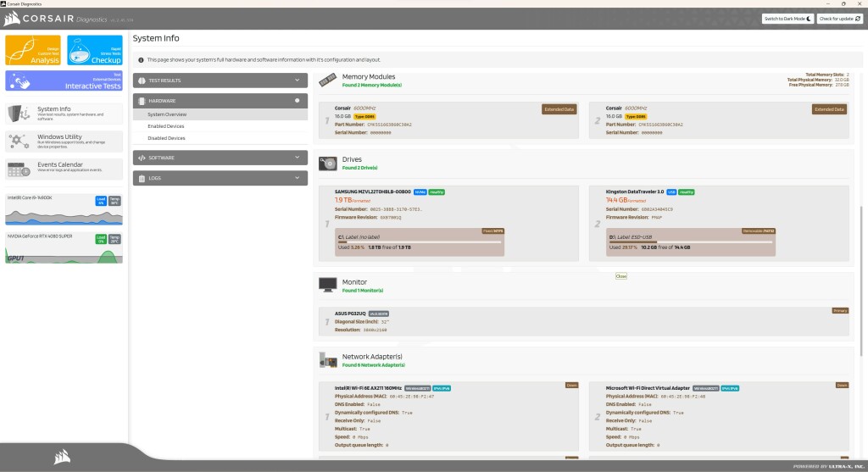Expand the Logs section

tap(220, 178)
